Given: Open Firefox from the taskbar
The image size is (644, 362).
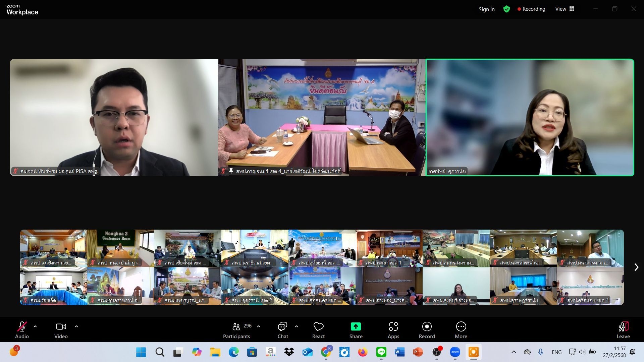Looking at the screenshot, I should [x=363, y=352].
